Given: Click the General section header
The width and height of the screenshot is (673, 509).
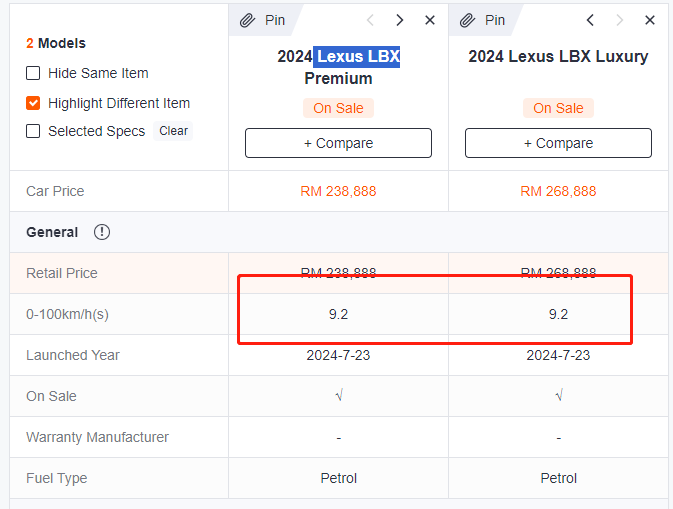Looking at the screenshot, I should click(x=52, y=232).
